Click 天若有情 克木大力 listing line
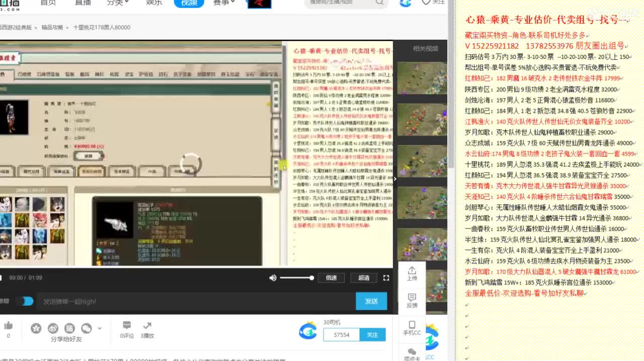Screen dimensions: 644x361 (x=547, y=186)
